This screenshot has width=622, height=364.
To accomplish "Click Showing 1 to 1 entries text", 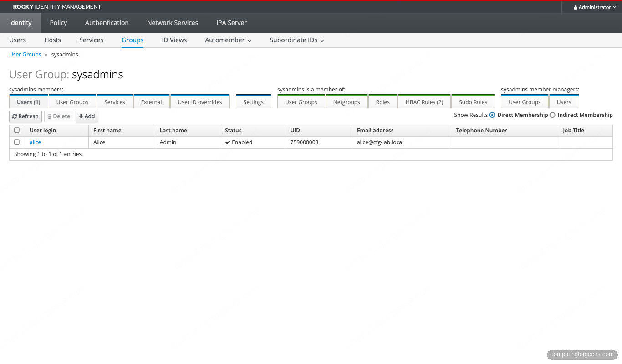I will [x=48, y=154].
